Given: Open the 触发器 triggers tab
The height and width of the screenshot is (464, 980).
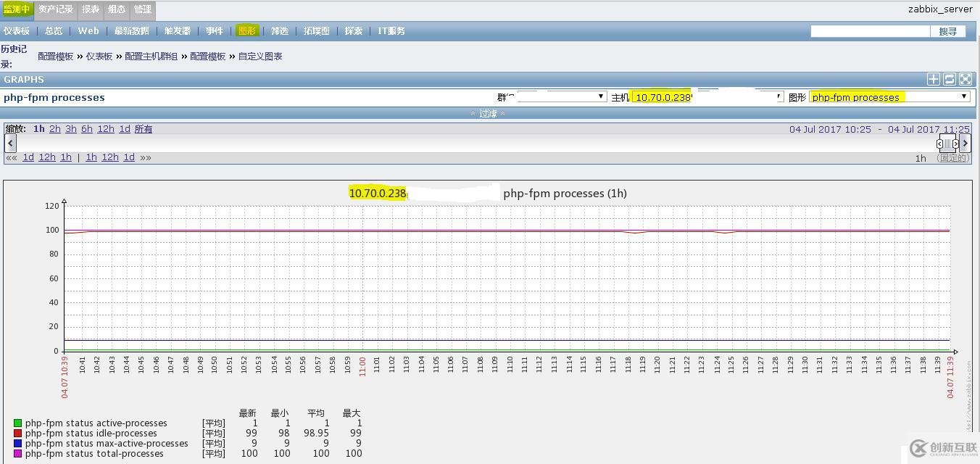Looking at the screenshot, I should (x=177, y=30).
